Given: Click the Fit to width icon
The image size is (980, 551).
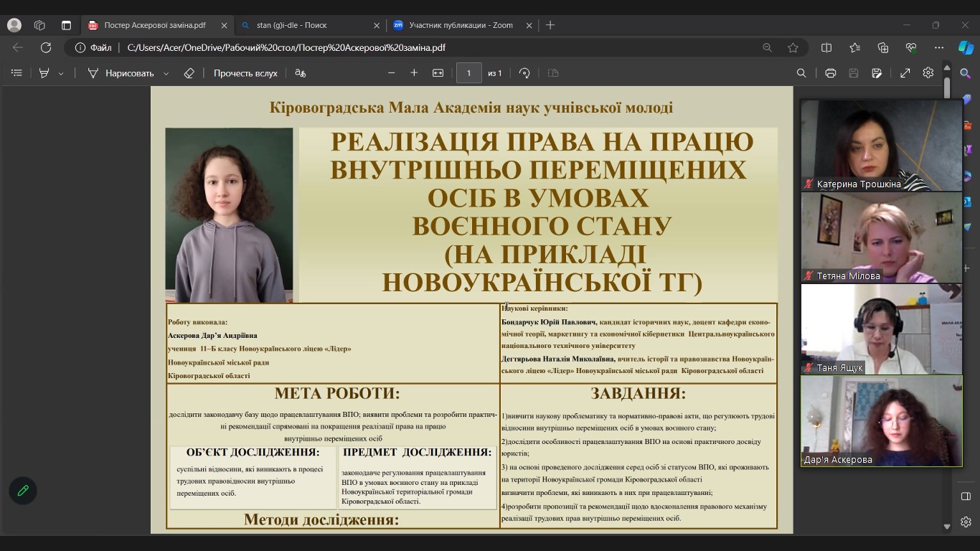Looking at the screenshot, I should coord(438,73).
